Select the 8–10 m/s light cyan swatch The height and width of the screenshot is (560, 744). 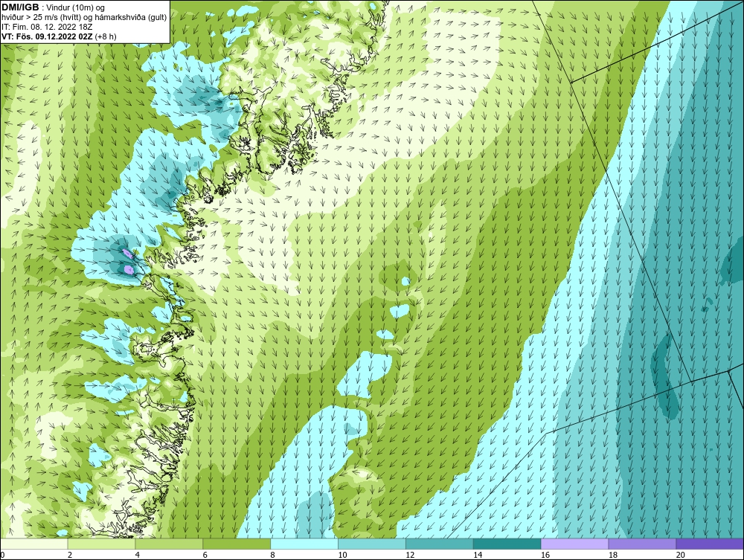[304, 544]
